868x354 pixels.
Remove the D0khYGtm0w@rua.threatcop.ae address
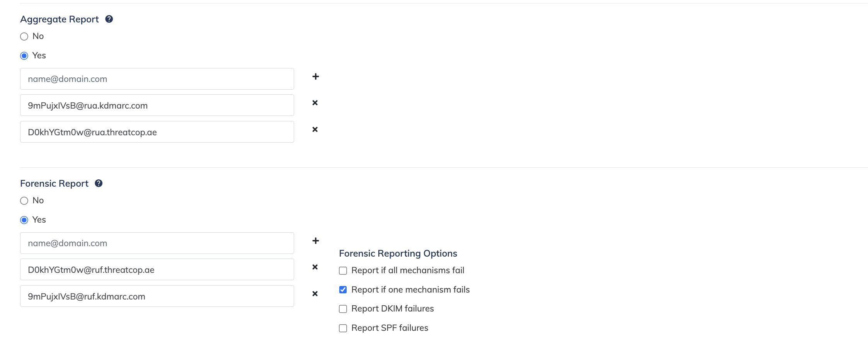tap(315, 129)
